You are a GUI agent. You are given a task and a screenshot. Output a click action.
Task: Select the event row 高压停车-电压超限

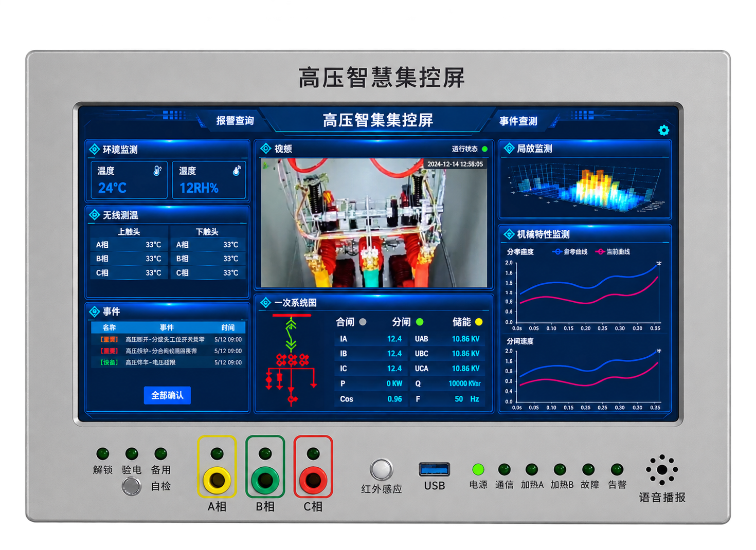tap(168, 362)
